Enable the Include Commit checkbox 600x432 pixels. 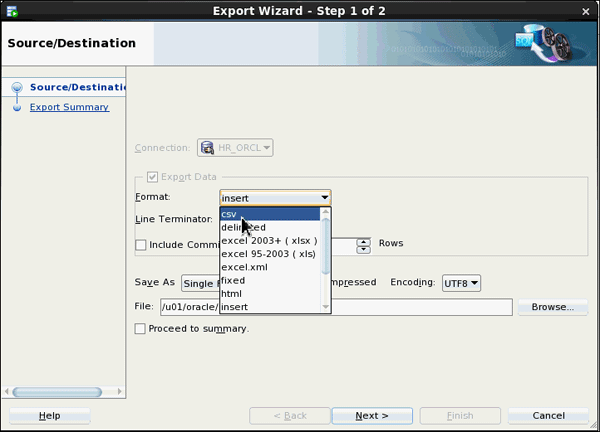click(x=141, y=245)
